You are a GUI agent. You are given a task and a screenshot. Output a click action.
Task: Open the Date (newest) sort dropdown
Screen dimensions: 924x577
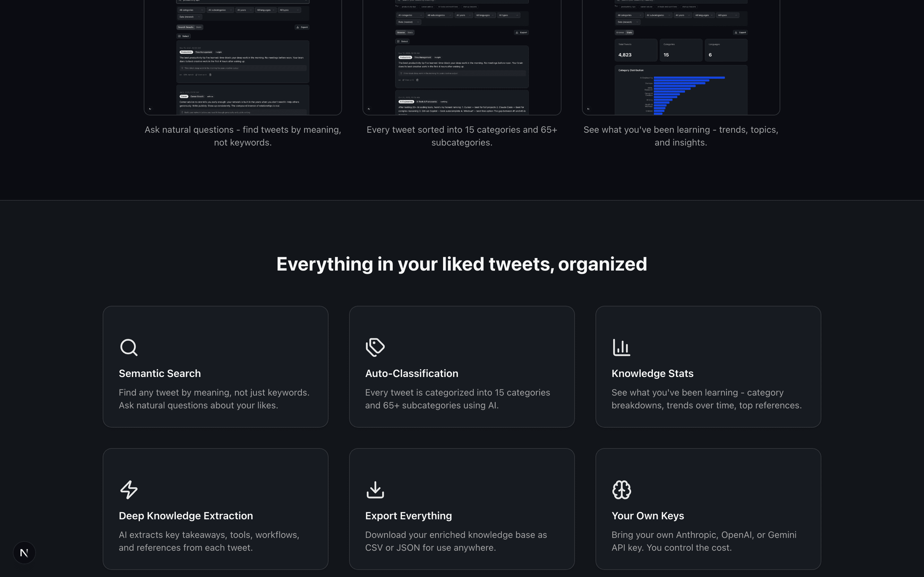pos(409,22)
